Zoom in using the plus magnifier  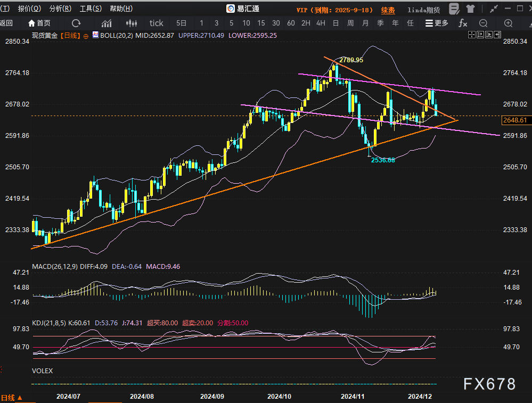(508, 23)
